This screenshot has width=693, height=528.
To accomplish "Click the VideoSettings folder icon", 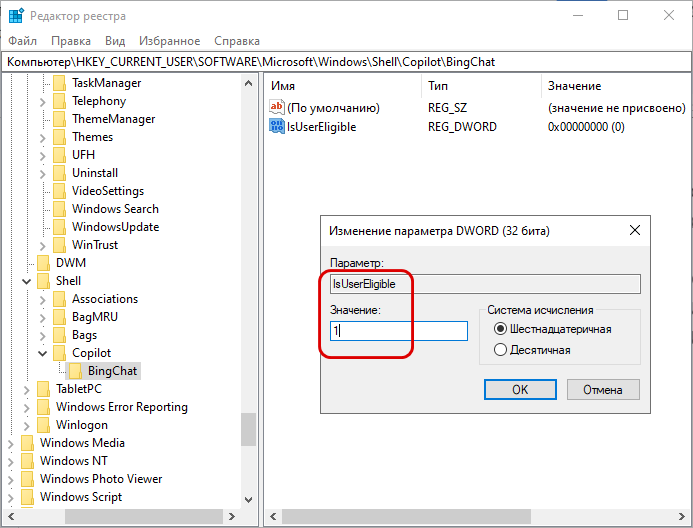I will click(x=59, y=191).
